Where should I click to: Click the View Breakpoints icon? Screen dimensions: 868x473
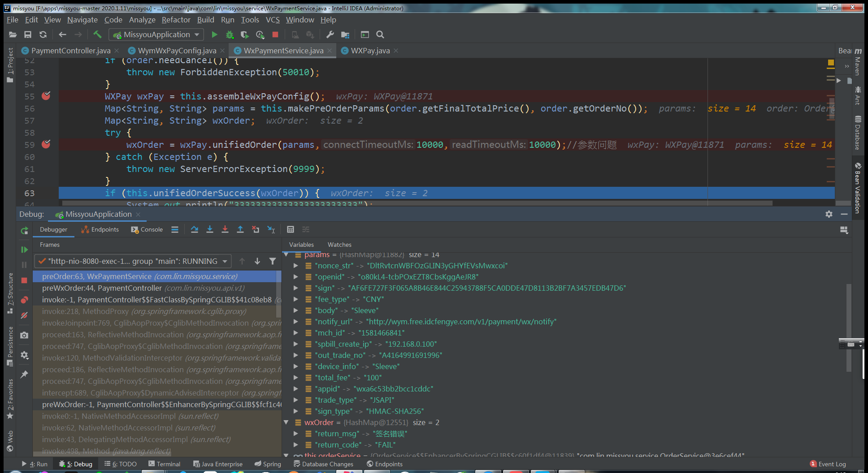pyautogui.click(x=24, y=300)
